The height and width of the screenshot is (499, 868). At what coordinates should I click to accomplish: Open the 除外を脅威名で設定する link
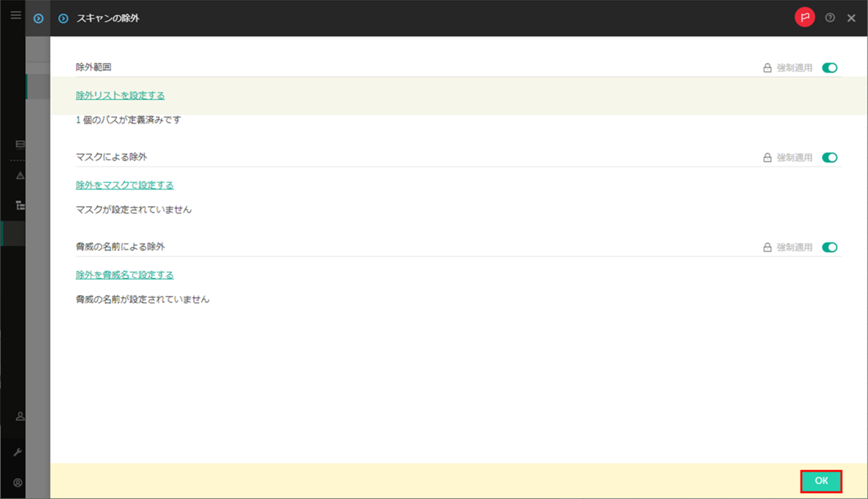click(124, 274)
